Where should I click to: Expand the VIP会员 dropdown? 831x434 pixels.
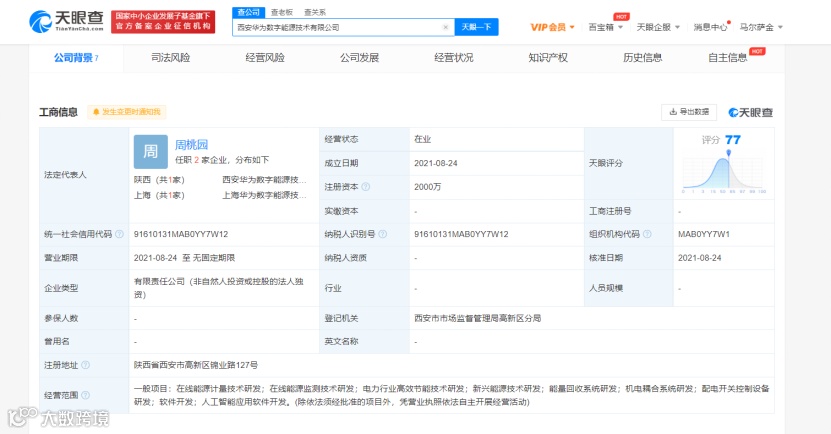tap(552, 27)
